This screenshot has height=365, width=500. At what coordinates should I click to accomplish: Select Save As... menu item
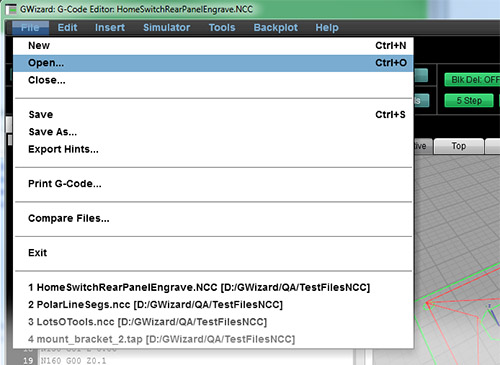pyautogui.click(x=213, y=132)
